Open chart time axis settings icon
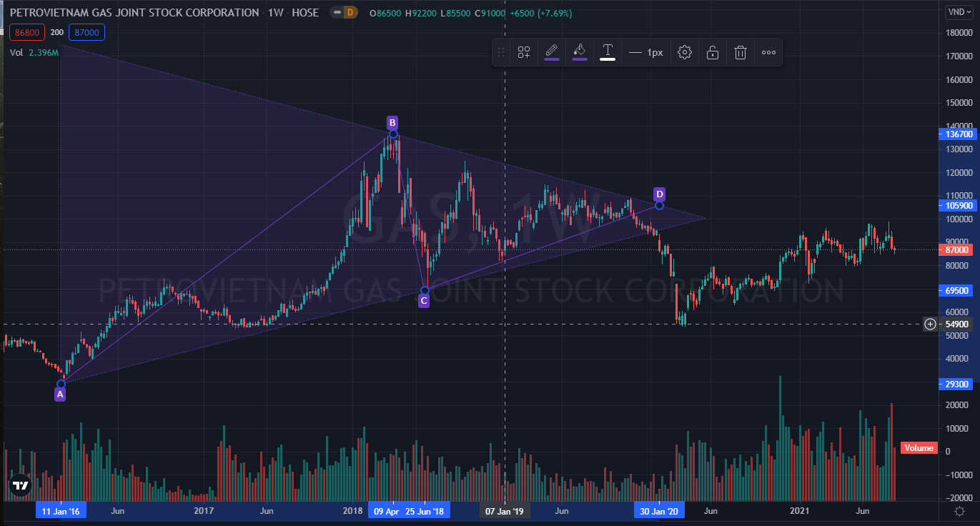This screenshot has width=980, height=526. [x=959, y=511]
